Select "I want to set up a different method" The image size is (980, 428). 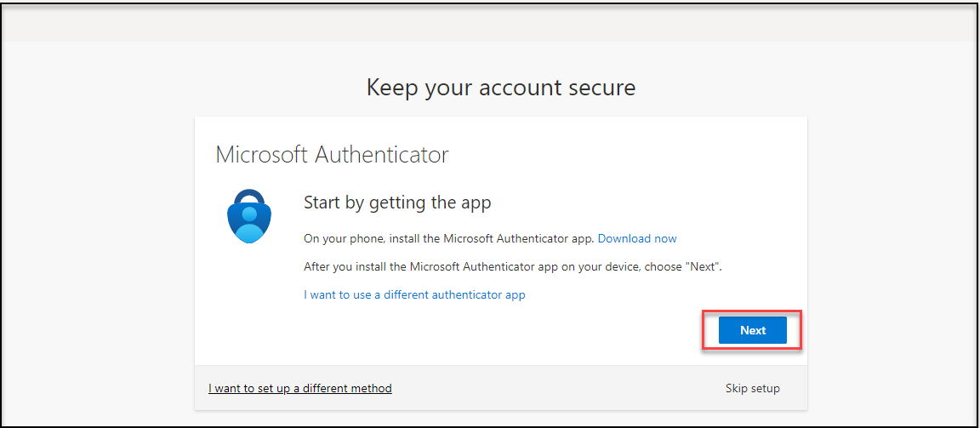(x=300, y=388)
